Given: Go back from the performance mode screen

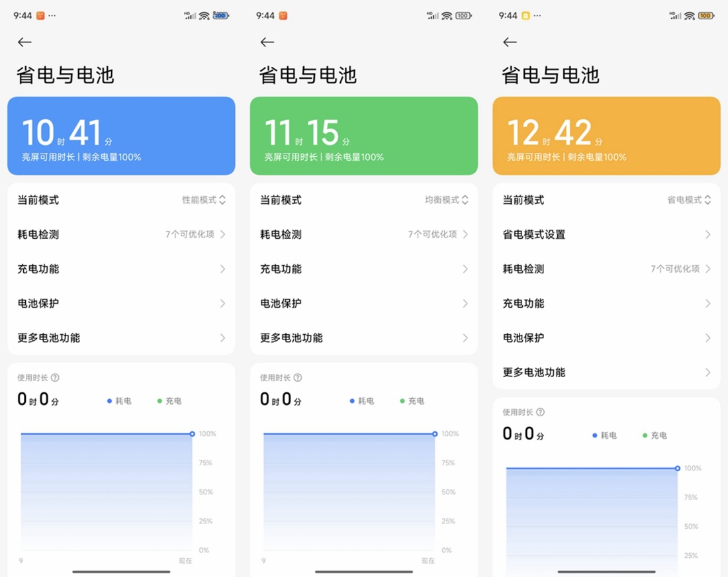Looking at the screenshot, I should 24,42.
